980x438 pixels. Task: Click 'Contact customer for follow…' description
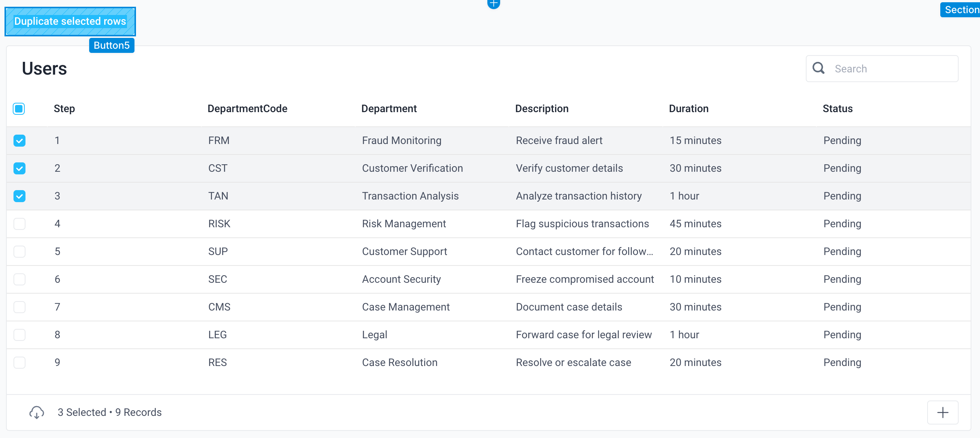click(584, 252)
